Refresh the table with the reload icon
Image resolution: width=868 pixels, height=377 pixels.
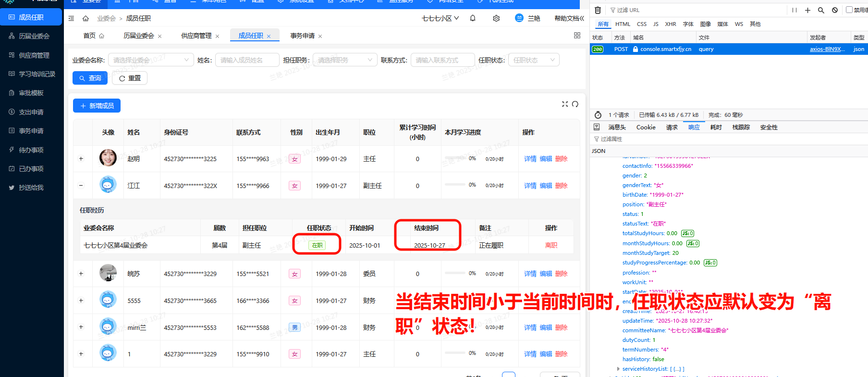point(575,104)
